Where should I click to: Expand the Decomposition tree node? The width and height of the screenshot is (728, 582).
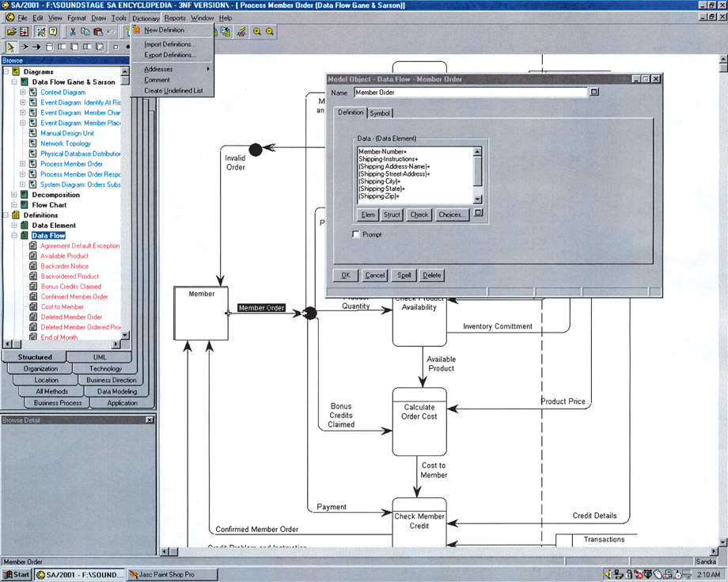(x=14, y=195)
